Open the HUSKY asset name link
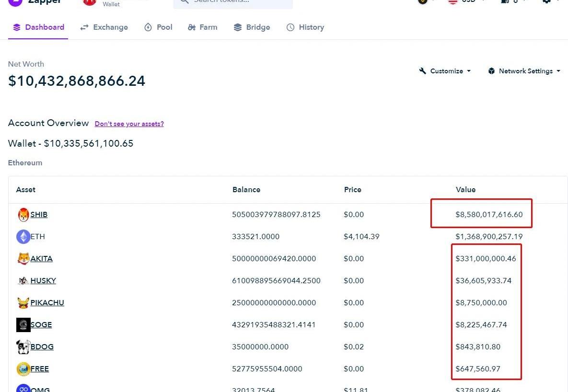This screenshot has width=568, height=392. (x=43, y=281)
